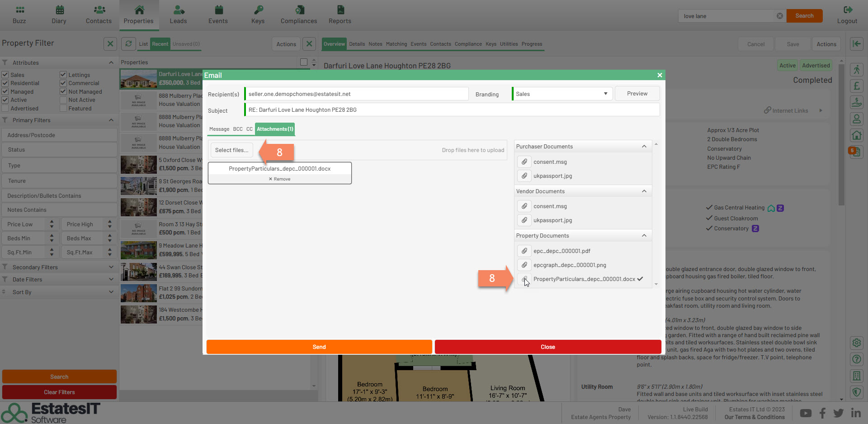The height and width of the screenshot is (424, 868).
Task: Click into the Subject input field
Action: coord(452,110)
